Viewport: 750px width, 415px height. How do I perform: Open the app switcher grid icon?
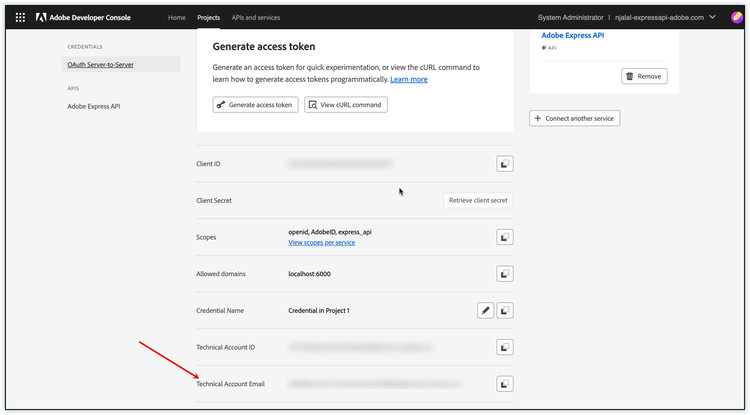point(20,18)
